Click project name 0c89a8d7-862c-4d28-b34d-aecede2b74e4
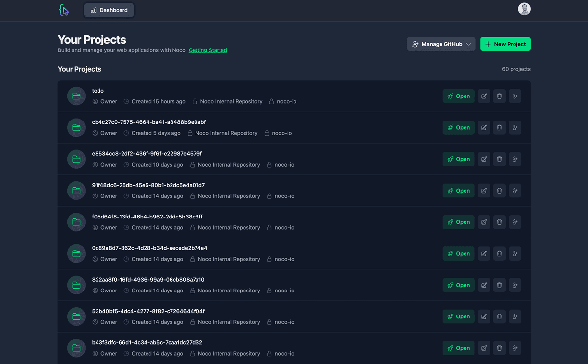Image resolution: width=588 pixels, height=364 pixels. coord(149,248)
